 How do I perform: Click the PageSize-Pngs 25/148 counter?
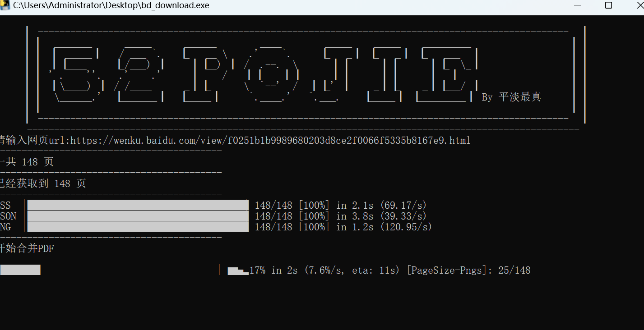468,270
